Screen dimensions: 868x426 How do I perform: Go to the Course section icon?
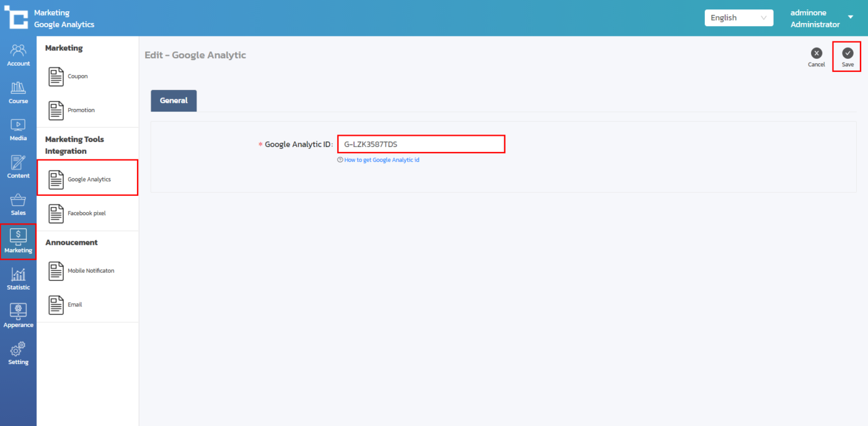click(x=18, y=92)
